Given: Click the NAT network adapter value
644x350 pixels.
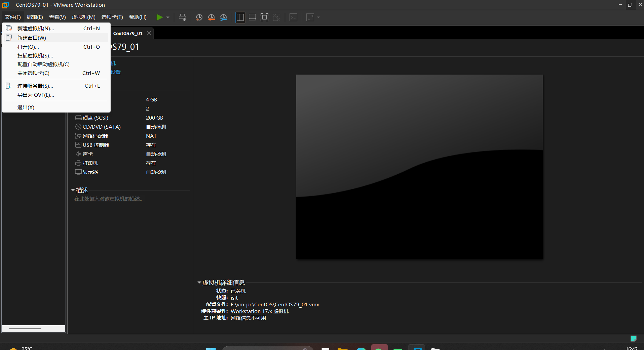Looking at the screenshot, I should tap(151, 136).
